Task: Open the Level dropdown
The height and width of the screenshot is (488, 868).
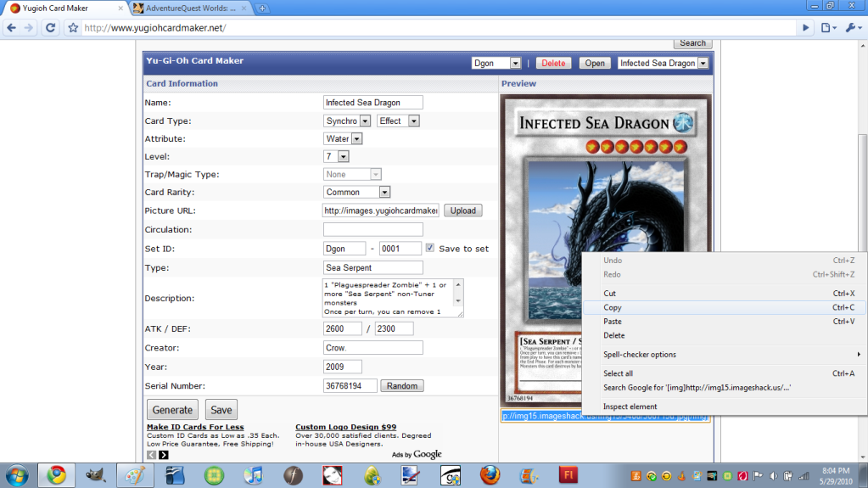Action: (x=337, y=157)
